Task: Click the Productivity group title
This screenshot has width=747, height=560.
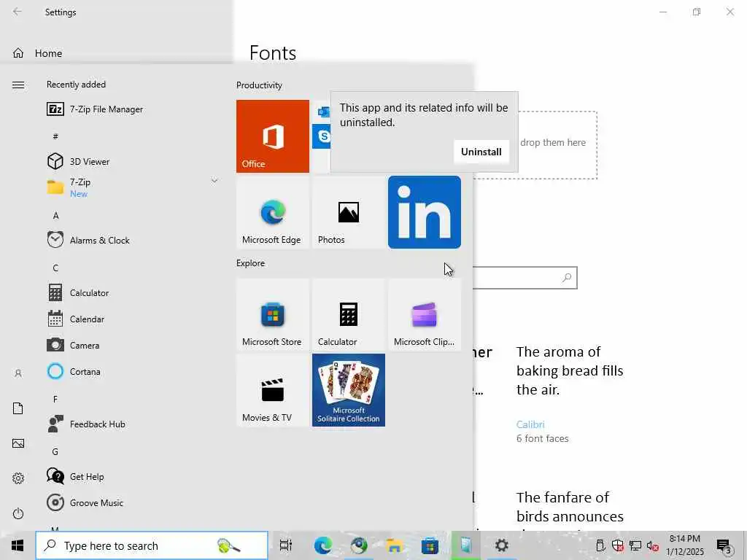Action: tap(259, 85)
